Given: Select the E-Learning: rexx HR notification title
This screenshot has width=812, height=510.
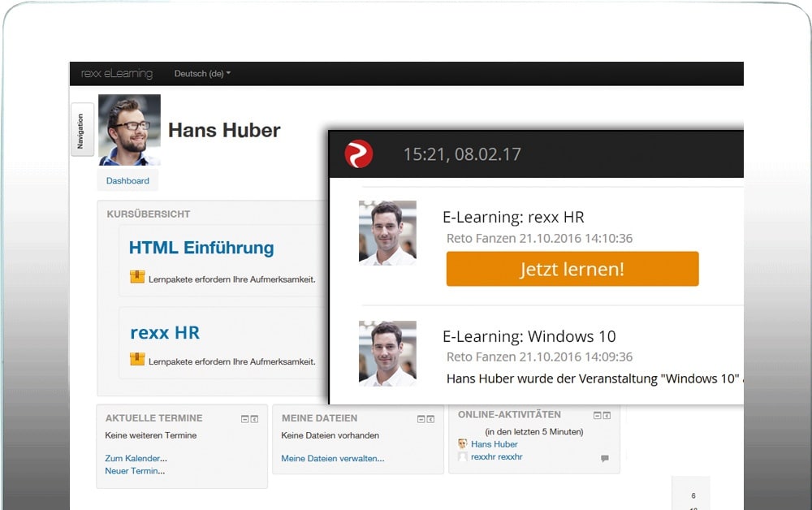Looking at the screenshot, I should (x=513, y=217).
